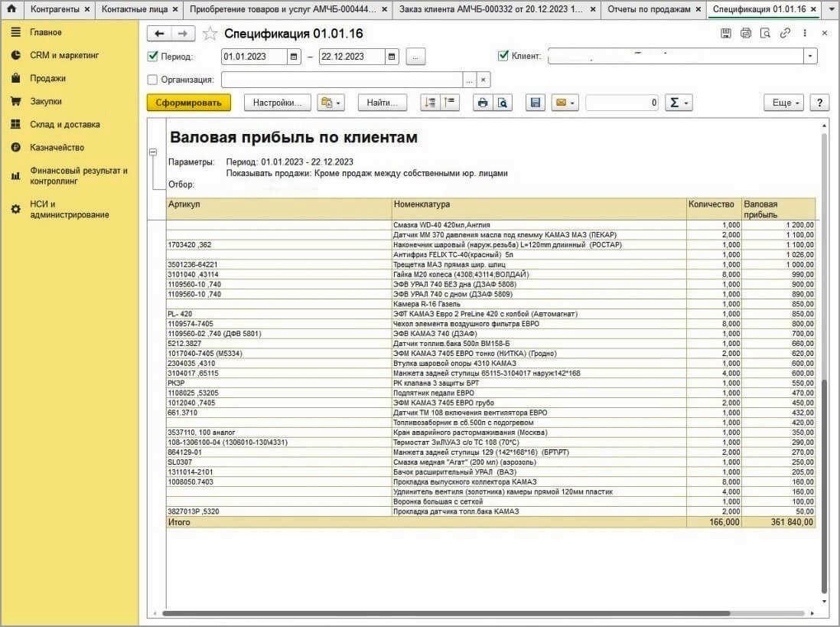Save report with the floppy disk icon
840x627 pixels.
pos(536,103)
